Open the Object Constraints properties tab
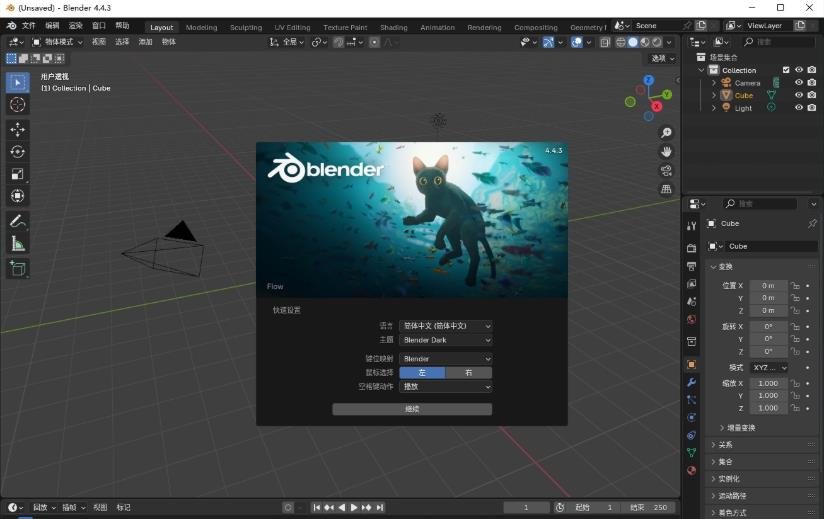The width and height of the screenshot is (824, 519). (x=692, y=435)
